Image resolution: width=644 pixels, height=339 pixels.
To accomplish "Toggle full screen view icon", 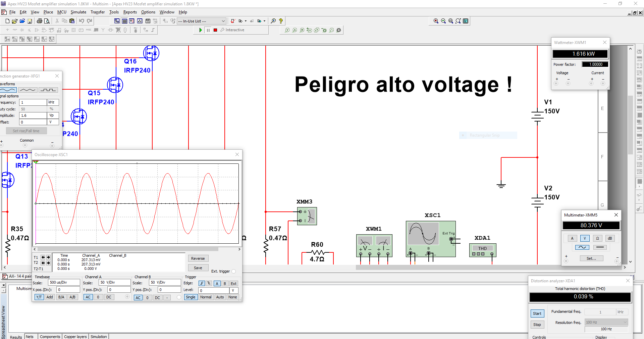I will point(466,21).
